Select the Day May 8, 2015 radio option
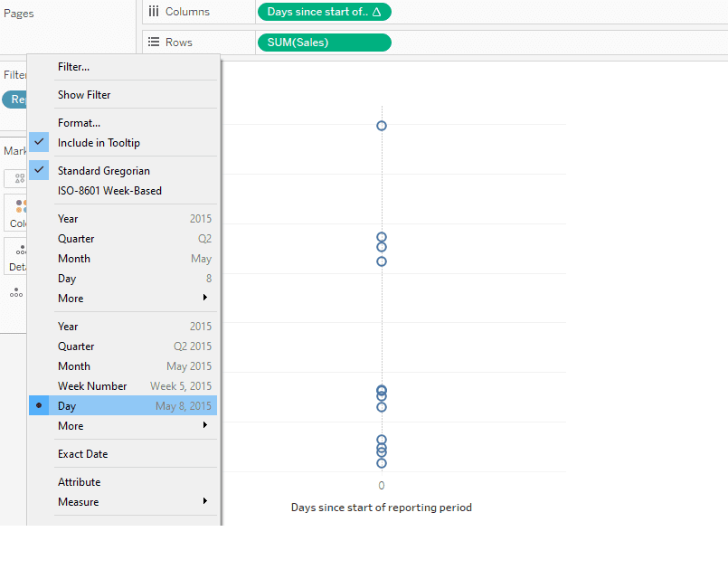 (x=123, y=406)
